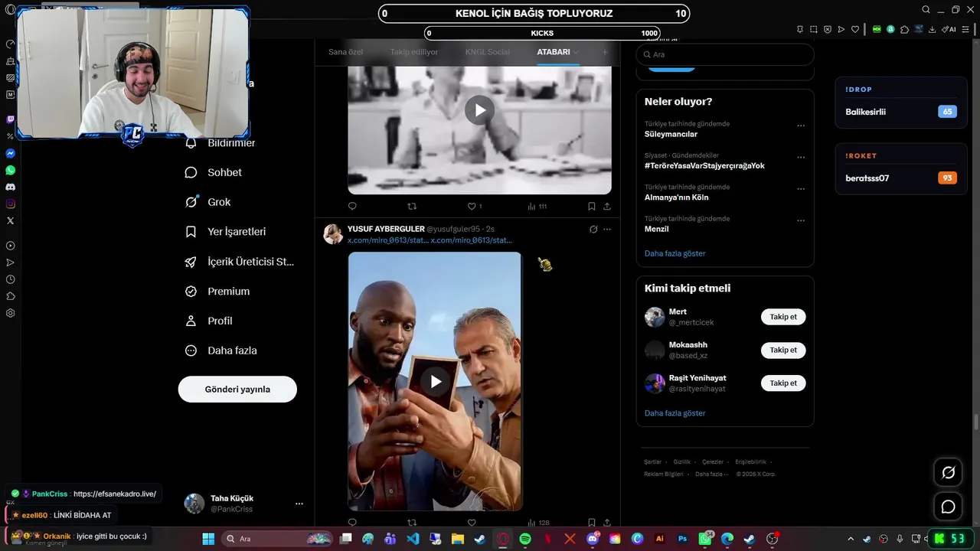Click the bookmark icon on YUSUF AYBERGULER post
The height and width of the screenshot is (551, 980).
tap(592, 523)
